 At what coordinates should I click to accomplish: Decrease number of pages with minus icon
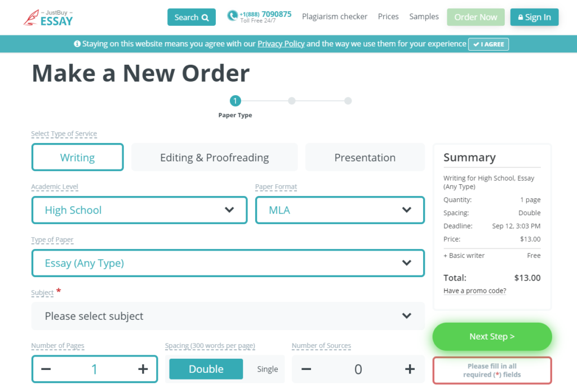pos(46,369)
